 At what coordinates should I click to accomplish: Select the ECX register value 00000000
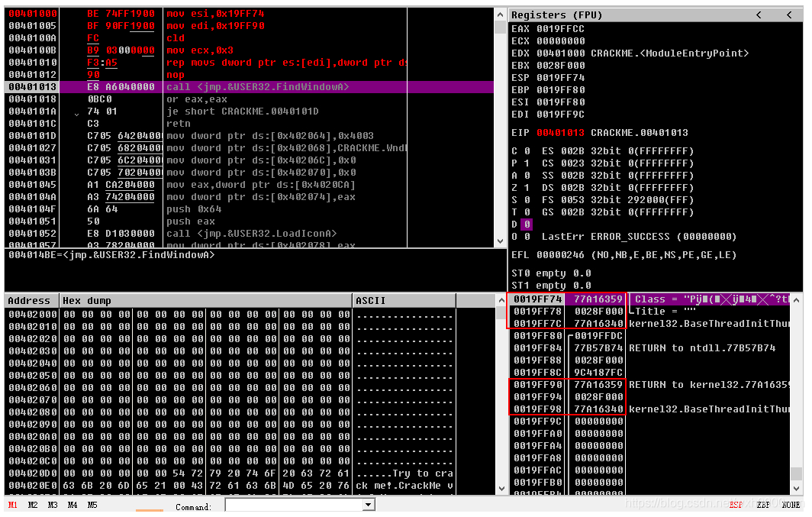[560, 41]
